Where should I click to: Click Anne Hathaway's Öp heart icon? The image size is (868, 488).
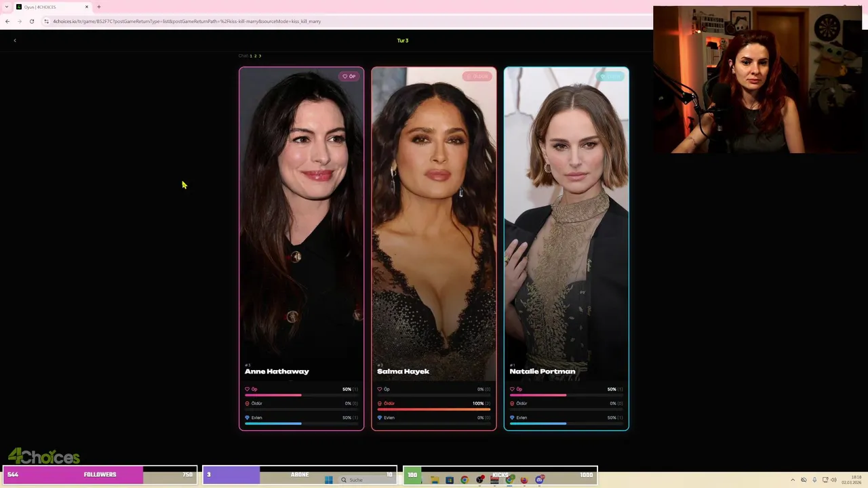pyautogui.click(x=248, y=389)
